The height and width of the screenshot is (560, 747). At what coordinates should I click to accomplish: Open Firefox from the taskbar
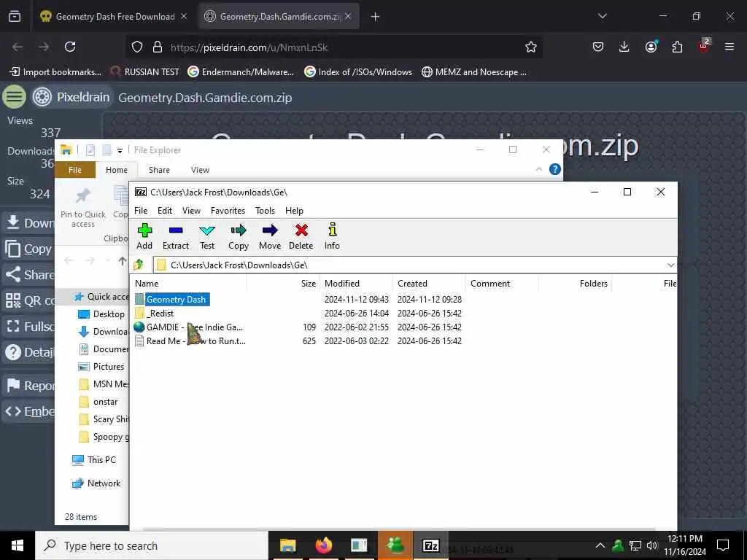323,545
